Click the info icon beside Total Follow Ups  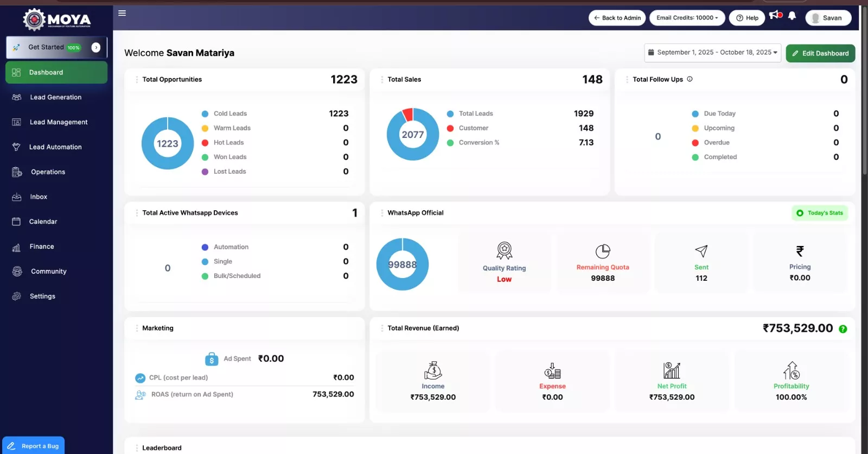[690, 79]
